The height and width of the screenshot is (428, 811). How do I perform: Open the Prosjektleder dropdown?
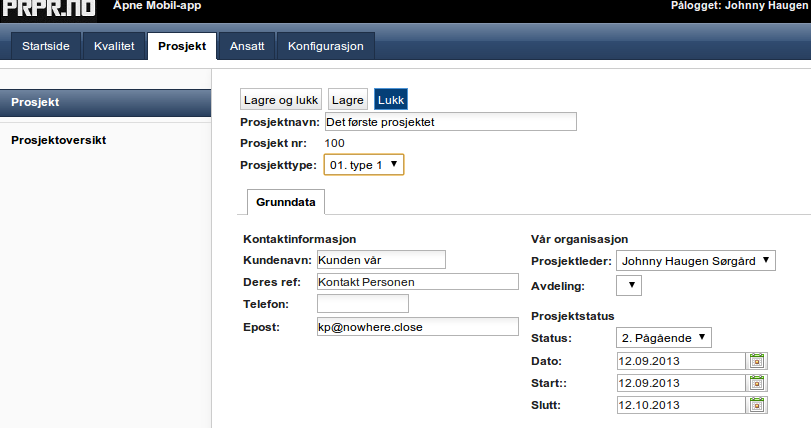click(695, 261)
